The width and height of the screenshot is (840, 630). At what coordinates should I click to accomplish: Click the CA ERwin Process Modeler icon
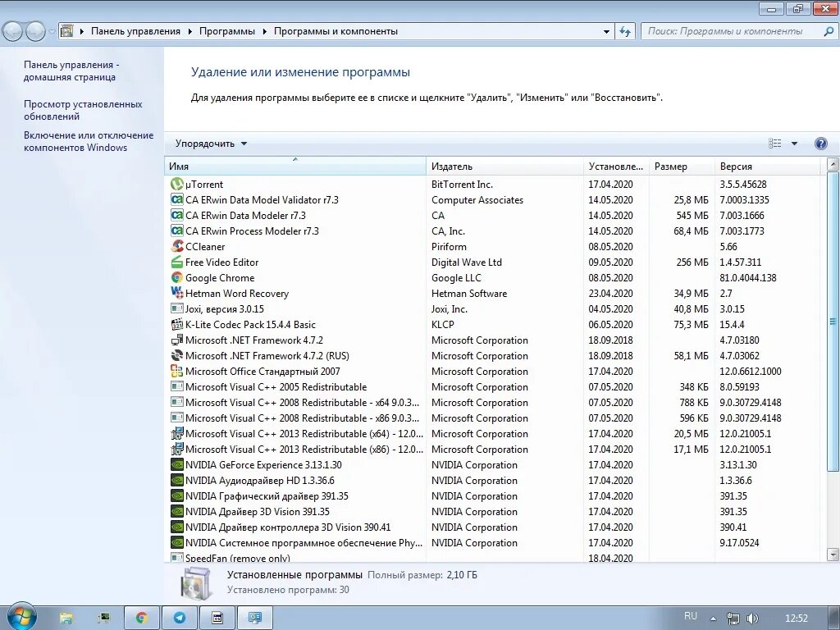[177, 231]
